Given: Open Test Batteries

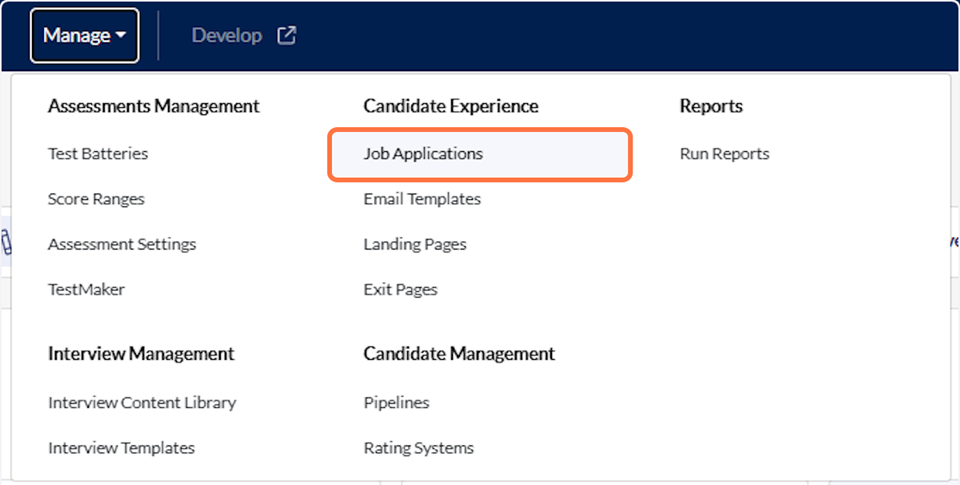Looking at the screenshot, I should click(98, 154).
